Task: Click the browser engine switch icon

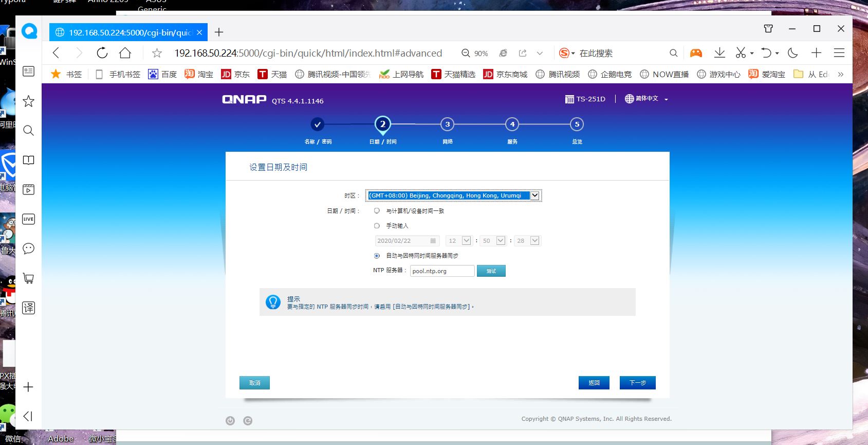Action: pyautogui.click(x=504, y=53)
